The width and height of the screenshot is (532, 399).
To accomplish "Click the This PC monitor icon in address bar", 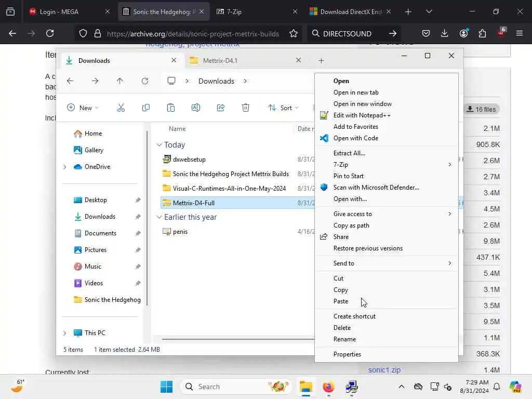I will tap(171, 81).
